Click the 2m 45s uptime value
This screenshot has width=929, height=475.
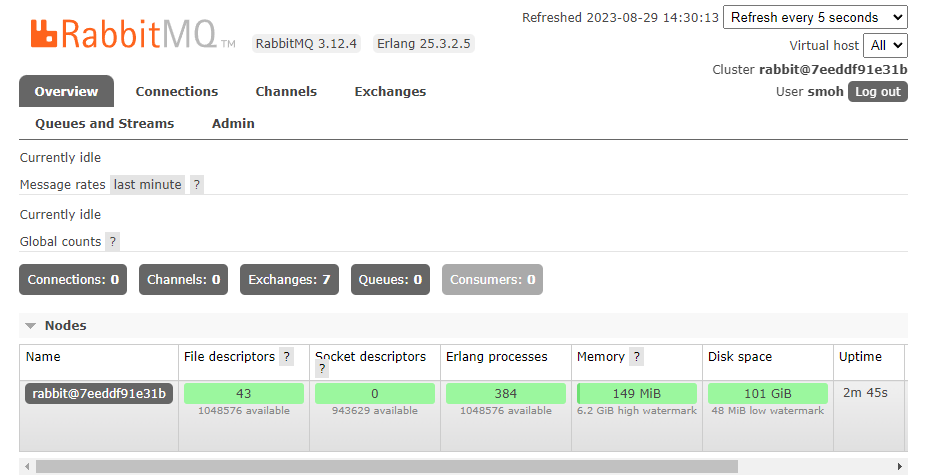866,393
